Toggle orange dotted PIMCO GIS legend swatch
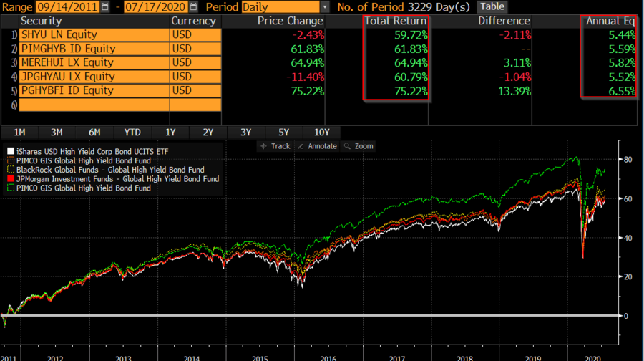644x361 pixels. [x=11, y=160]
